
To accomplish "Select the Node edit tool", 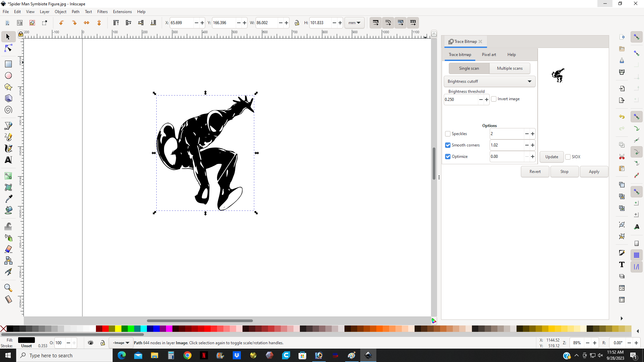I will pos(8,49).
